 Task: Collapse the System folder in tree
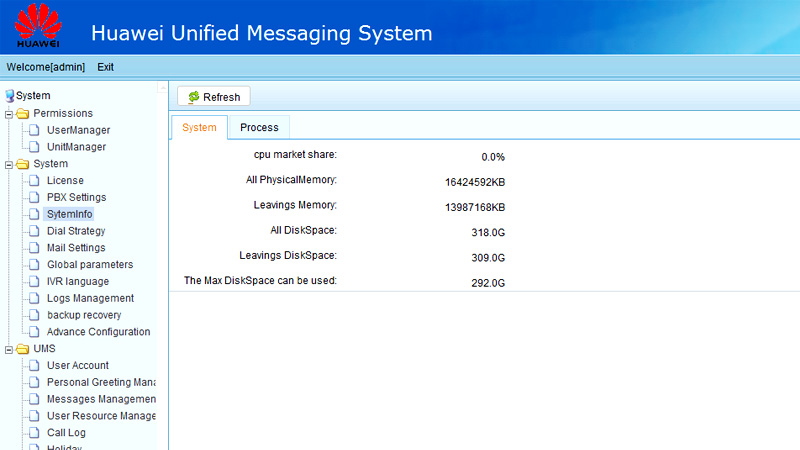click(9, 165)
